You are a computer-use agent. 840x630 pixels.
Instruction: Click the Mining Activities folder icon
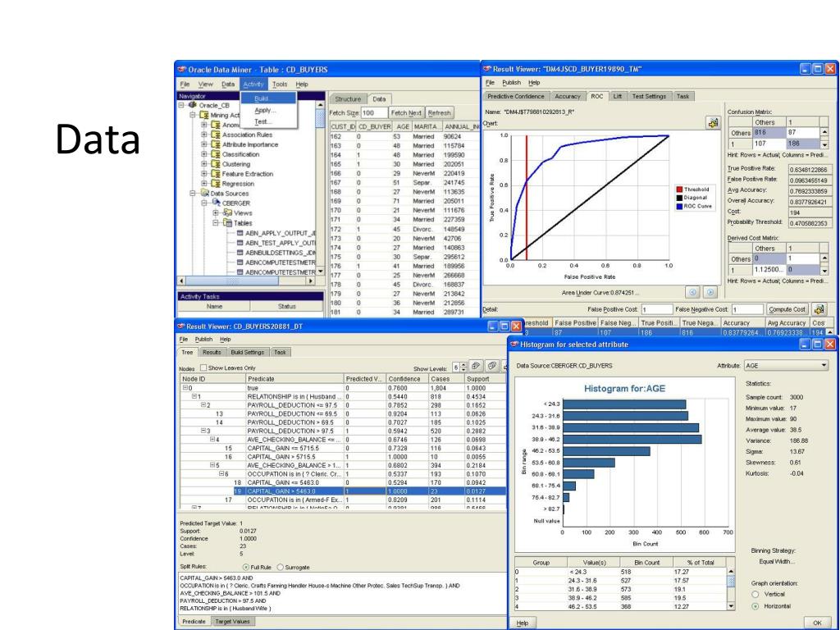[204, 115]
